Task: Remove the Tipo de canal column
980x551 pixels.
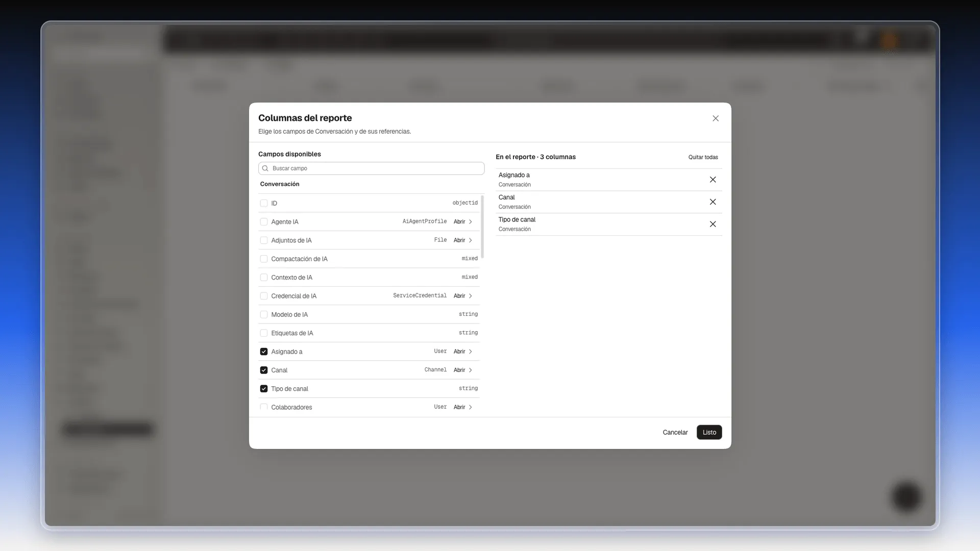Action: (713, 224)
